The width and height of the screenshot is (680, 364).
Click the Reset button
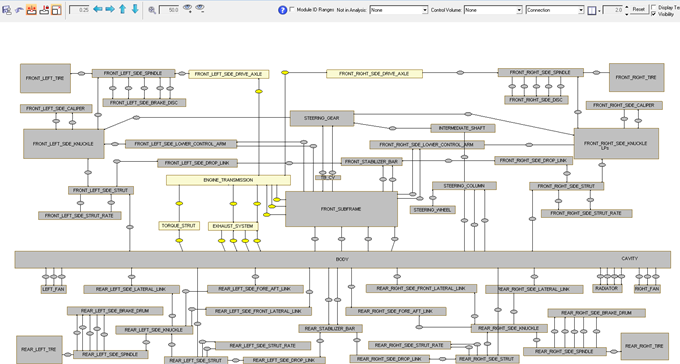click(x=638, y=9)
